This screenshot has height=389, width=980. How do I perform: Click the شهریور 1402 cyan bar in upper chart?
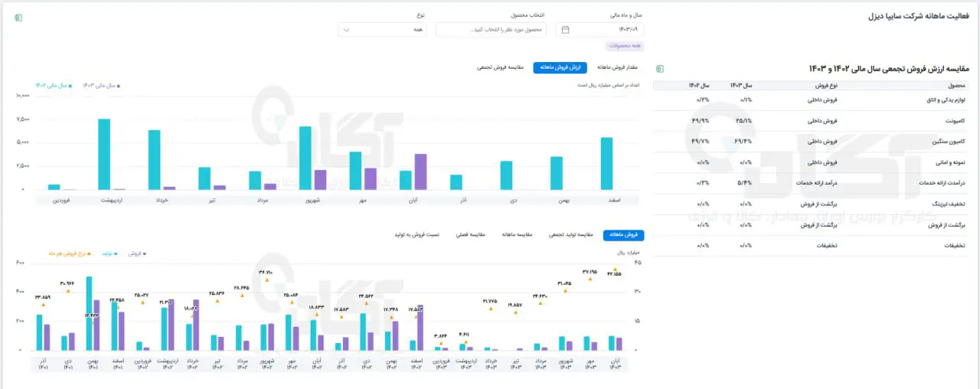pyautogui.click(x=305, y=158)
